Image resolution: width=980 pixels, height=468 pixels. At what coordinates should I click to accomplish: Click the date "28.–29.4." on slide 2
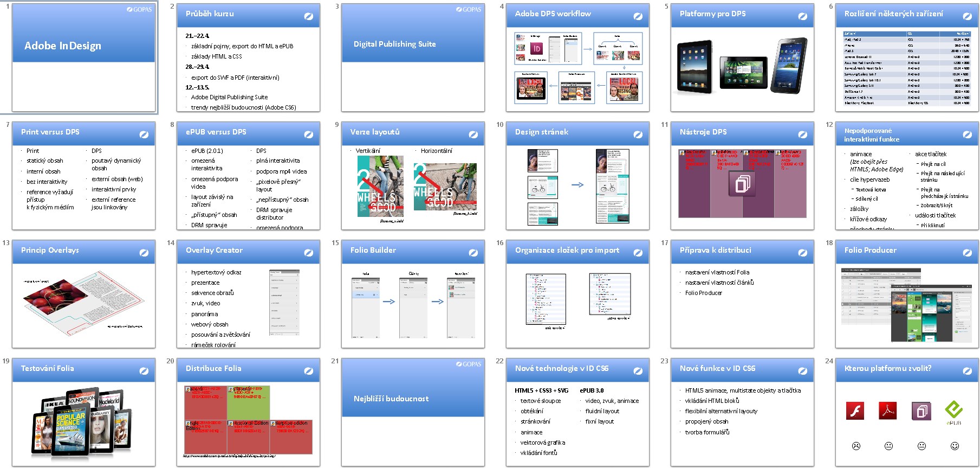point(197,67)
